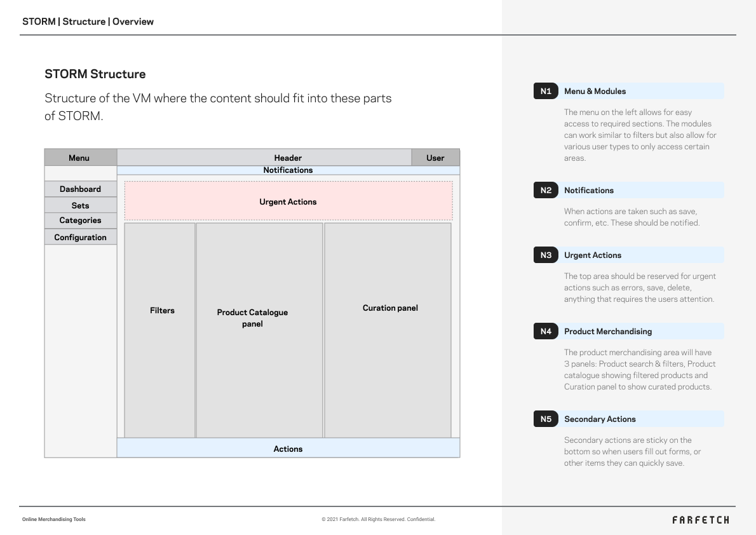Click the FARFETCH logo in footer

[701, 520]
